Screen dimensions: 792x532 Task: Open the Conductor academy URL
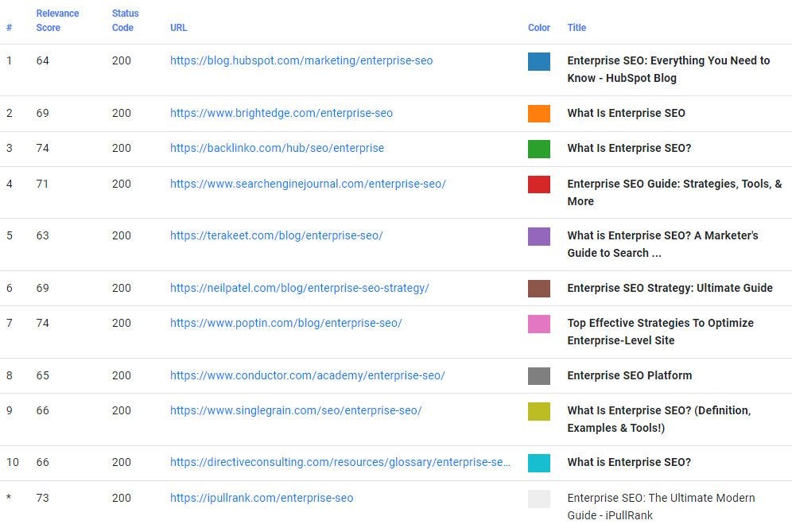click(x=307, y=375)
